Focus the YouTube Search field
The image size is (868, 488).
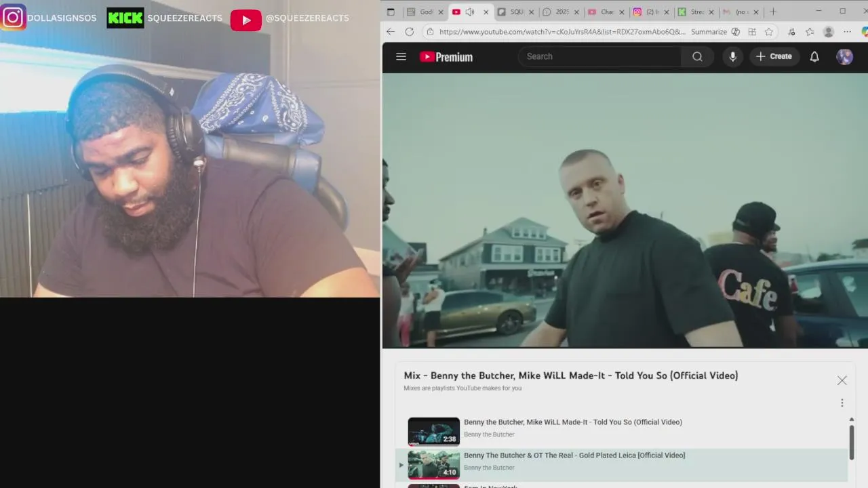[599, 56]
